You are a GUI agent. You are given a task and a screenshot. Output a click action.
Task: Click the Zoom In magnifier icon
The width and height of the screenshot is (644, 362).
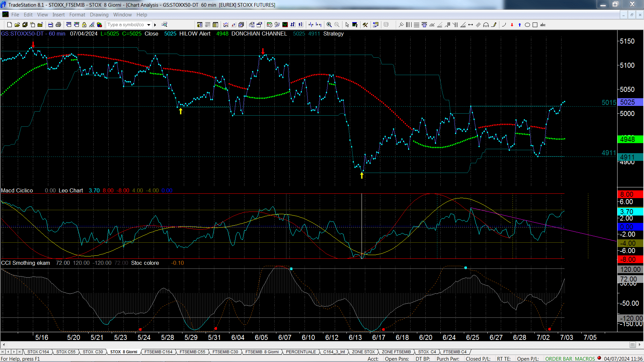(x=329, y=25)
